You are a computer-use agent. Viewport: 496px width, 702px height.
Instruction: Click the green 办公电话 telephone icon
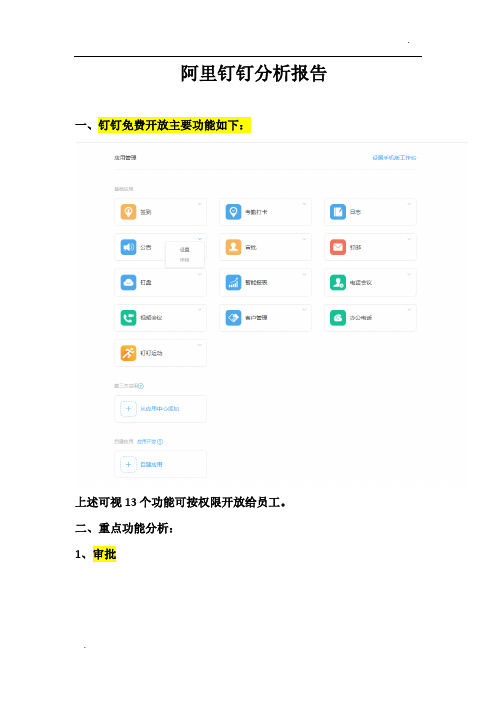pyautogui.click(x=338, y=318)
